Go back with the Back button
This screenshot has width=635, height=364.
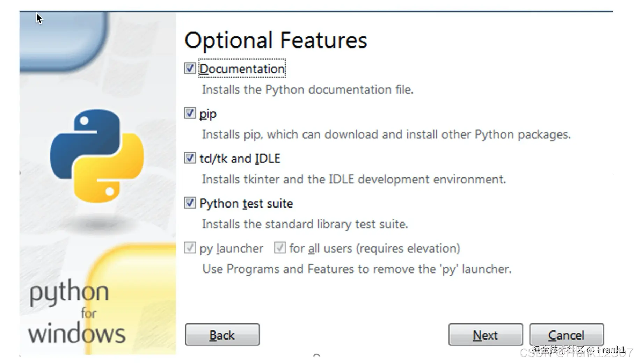(222, 335)
